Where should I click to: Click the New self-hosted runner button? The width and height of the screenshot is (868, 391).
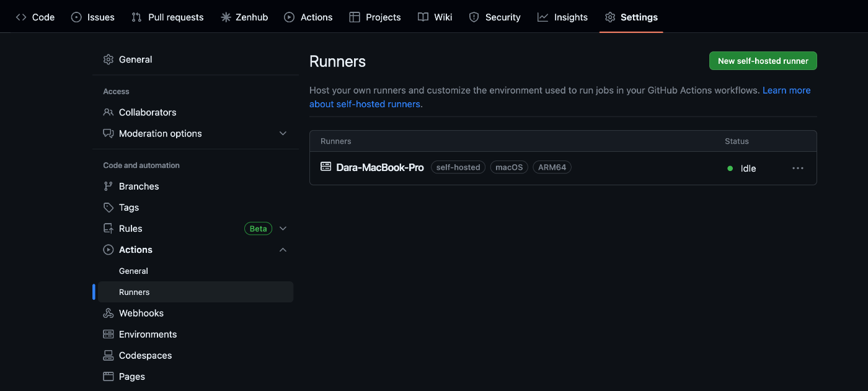[763, 61]
